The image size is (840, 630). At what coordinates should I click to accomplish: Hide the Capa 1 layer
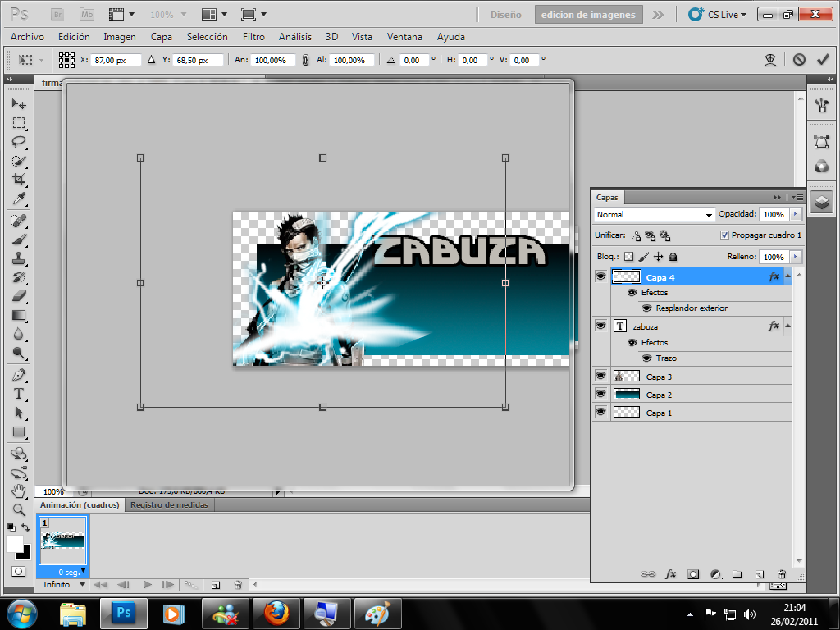point(601,413)
